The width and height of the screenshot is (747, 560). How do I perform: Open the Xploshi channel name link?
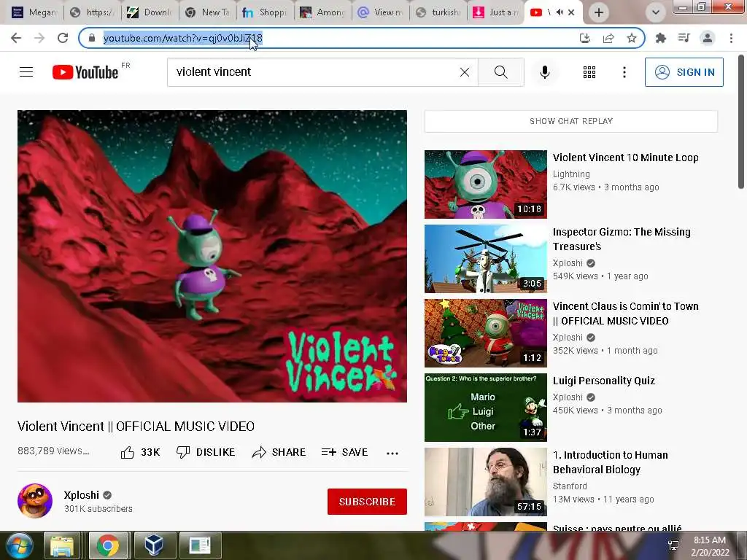pyautogui.click(x=82, y=495)
